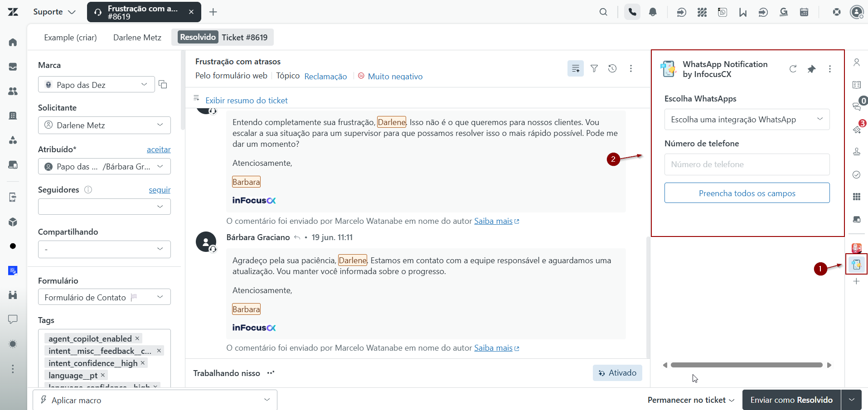
Task: Open ticket header more options menu
Action: tap(631, 68)
